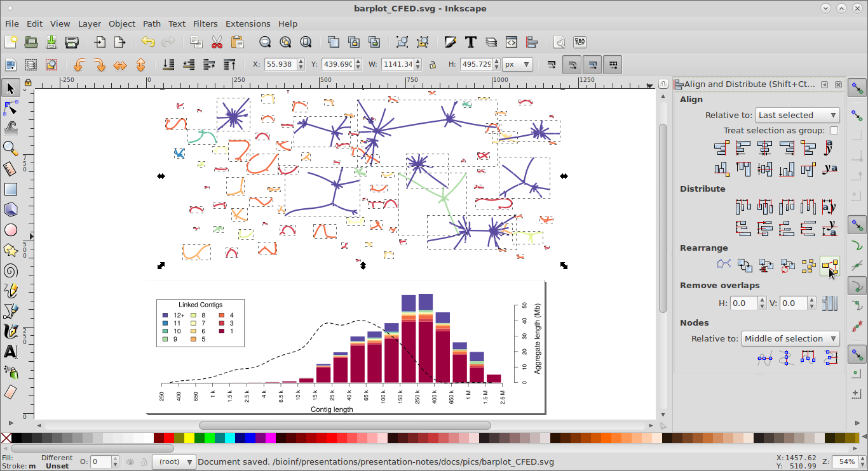Select the Spiral tool
This screenshot has height=471, width=868.
pos(10,270)
